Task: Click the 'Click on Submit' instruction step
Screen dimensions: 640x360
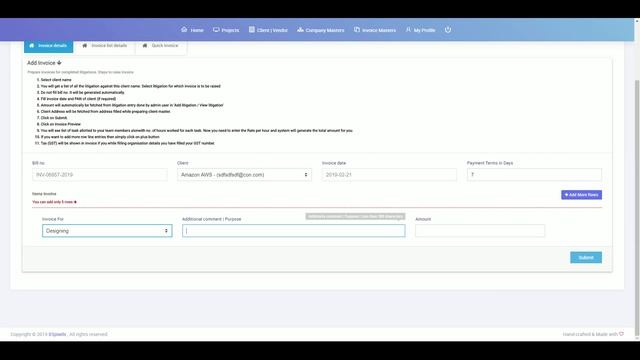Action: [x=54, y=118]
